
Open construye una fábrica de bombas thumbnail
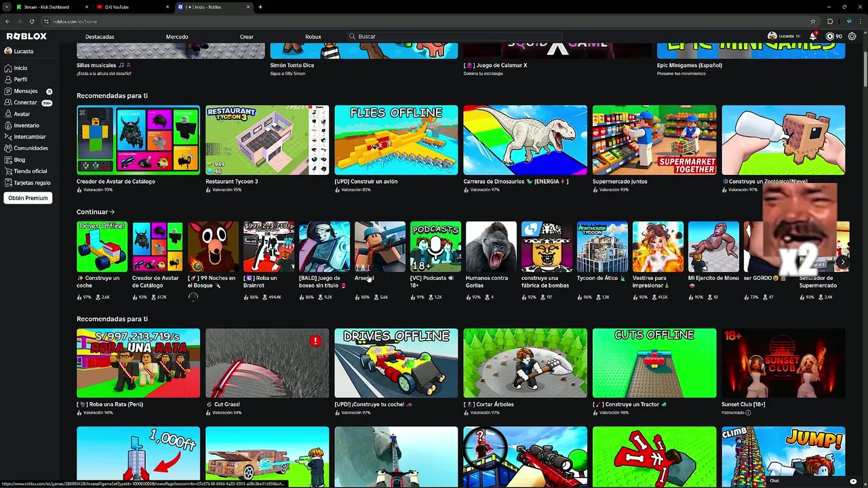pos(547,247)
